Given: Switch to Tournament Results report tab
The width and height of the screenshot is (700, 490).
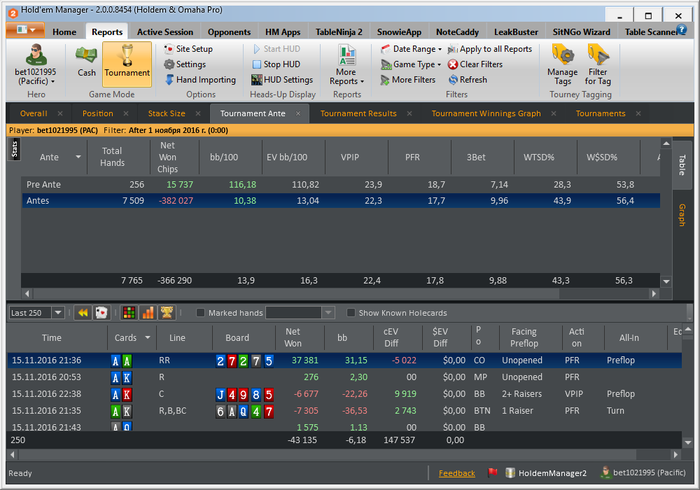Looking at the screenshot, I should [358, 114].
